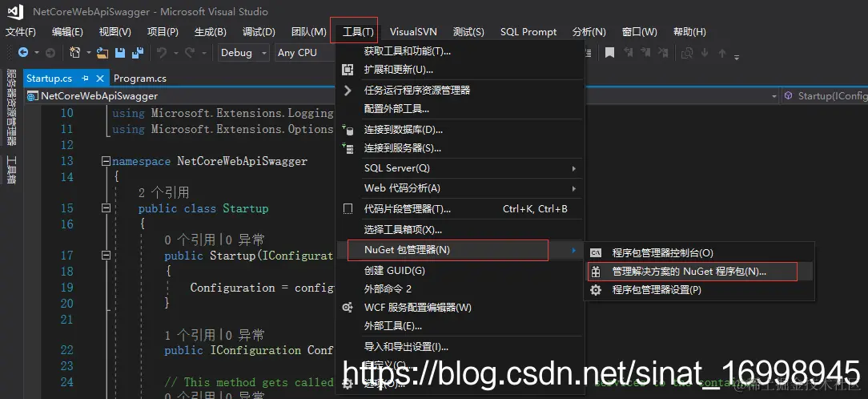This screenshot has width=868, height=399.
Task: Open 扩展和更新(U) via its icon
Action: click(x=348, y=70)
